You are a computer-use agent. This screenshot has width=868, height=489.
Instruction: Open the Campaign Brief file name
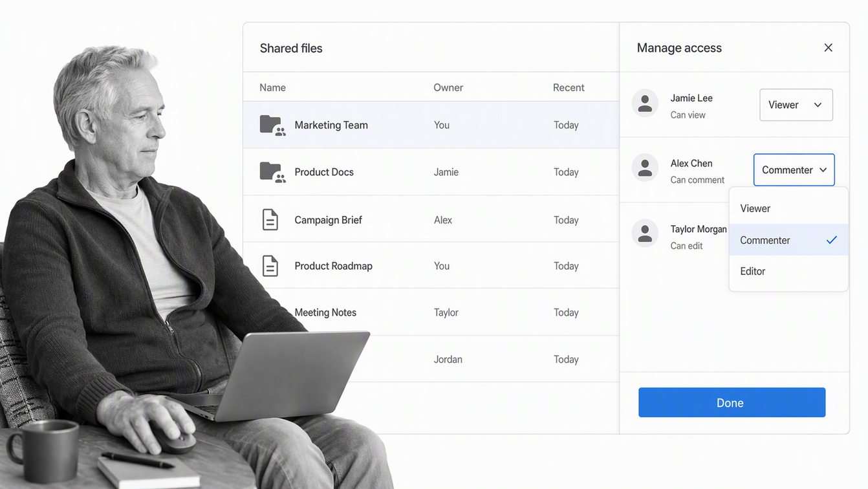point(328,220)
